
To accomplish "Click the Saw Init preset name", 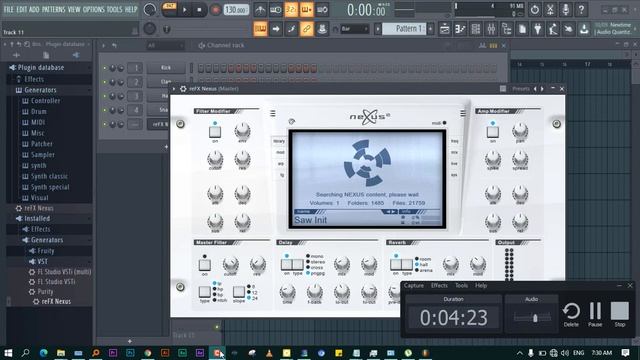I will (311, 220).
